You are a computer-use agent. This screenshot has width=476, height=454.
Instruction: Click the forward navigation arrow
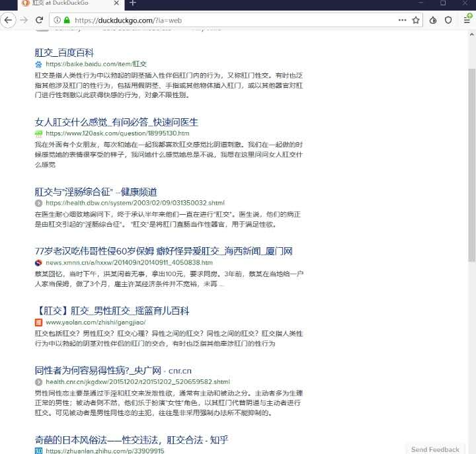[x=24, y=20]
